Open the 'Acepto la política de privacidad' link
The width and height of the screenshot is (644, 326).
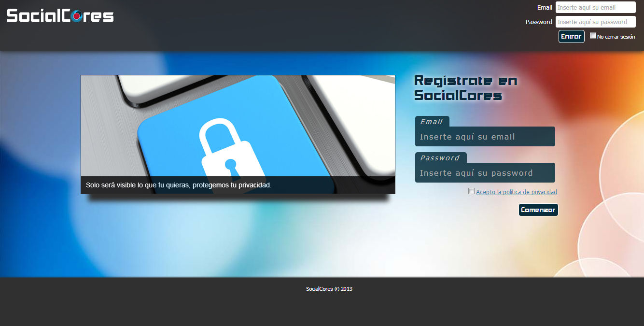(517, 192)
